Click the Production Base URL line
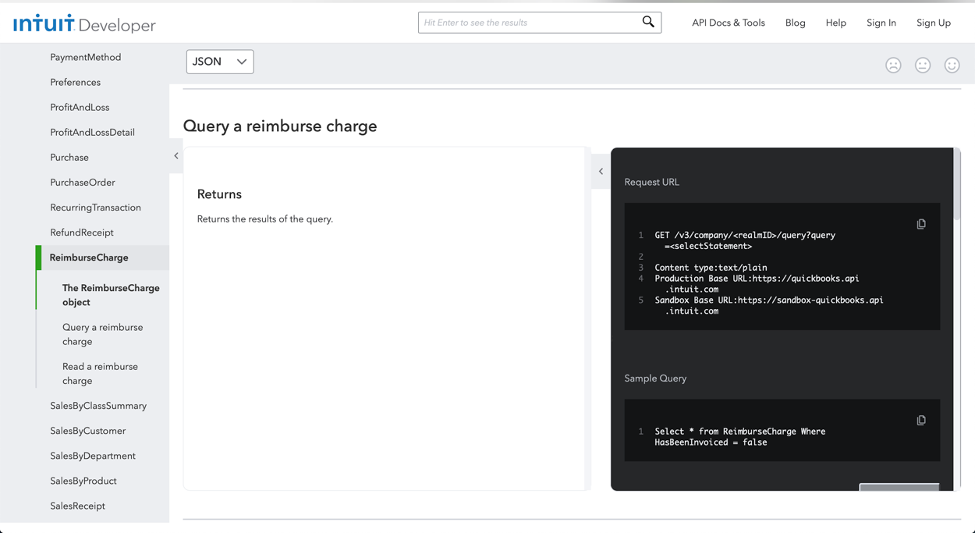977x533 pixels. tap(756, 284)
